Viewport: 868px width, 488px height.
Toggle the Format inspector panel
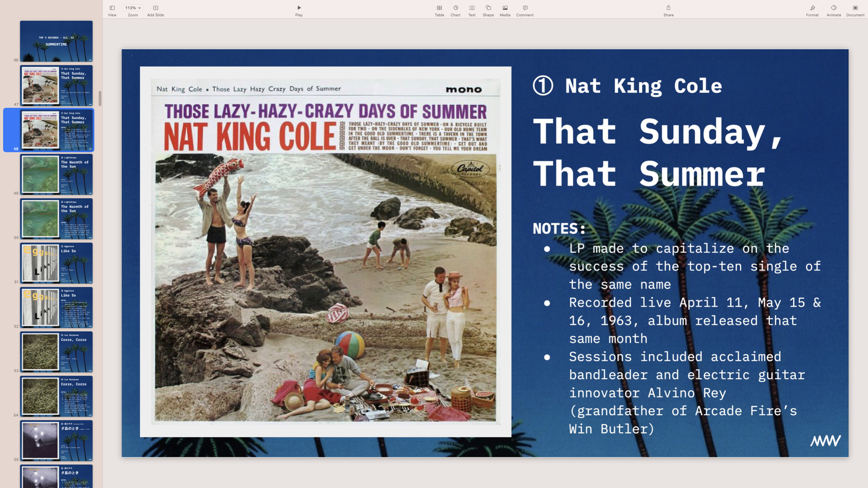click(812, 8)
